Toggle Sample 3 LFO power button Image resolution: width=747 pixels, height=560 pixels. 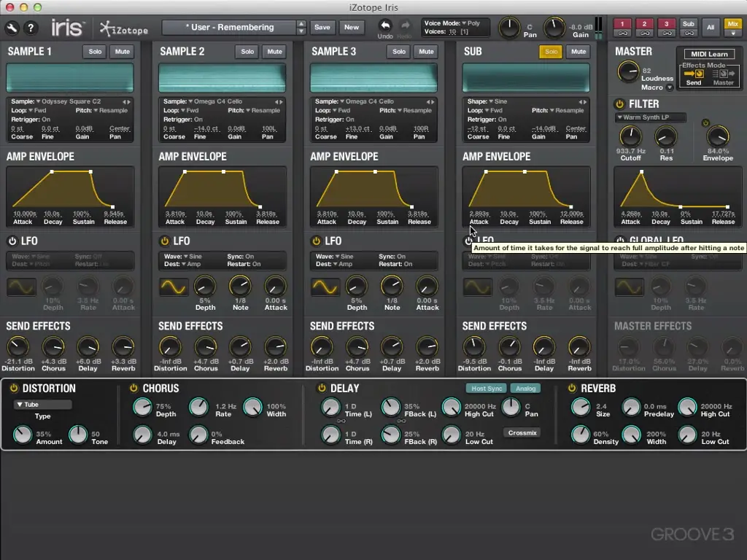[316, 241]
